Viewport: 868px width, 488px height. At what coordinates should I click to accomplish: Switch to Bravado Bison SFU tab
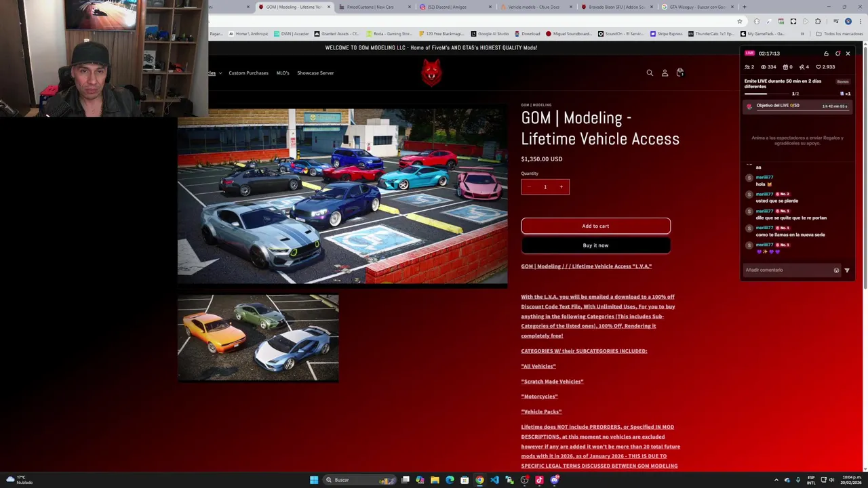click(617, 7)
